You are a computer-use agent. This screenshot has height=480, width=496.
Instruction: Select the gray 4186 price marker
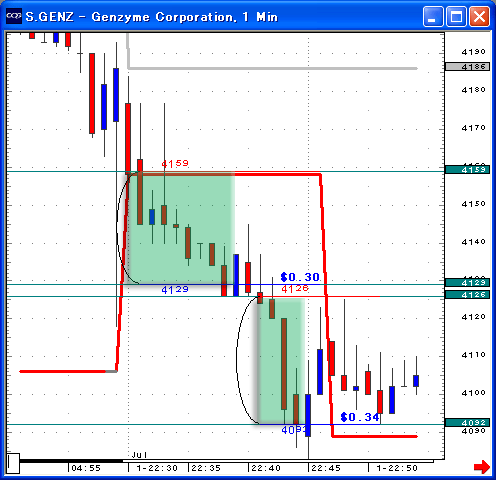coord(467,67)
